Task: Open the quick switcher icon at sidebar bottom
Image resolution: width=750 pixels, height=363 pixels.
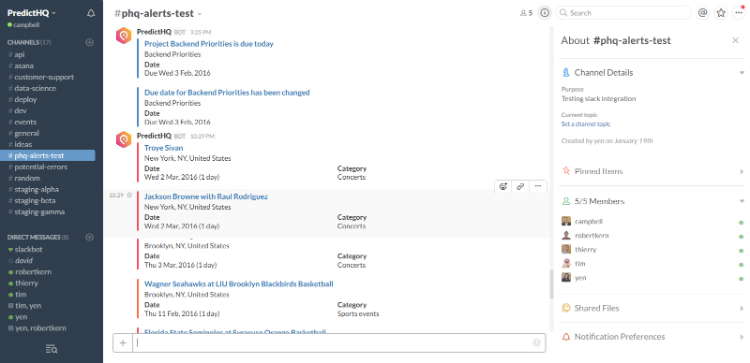Action: [x=52, y=349]
